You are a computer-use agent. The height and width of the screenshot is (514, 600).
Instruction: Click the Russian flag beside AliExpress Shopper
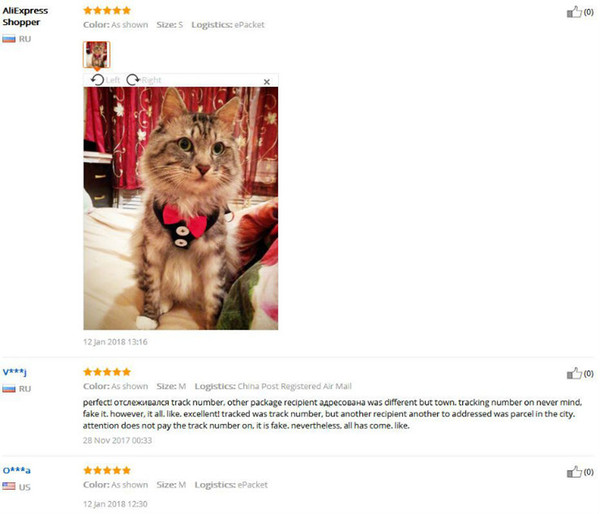pos(9,39)
